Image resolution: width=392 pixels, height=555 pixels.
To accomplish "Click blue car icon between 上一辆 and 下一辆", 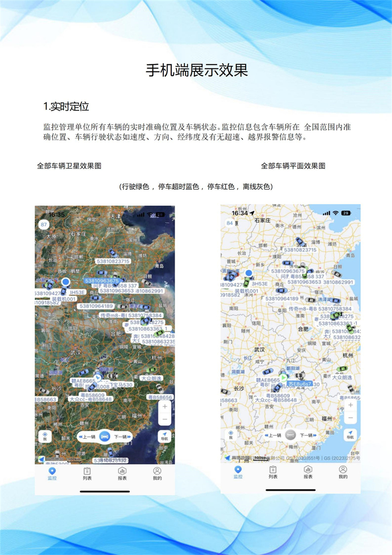I will pyautogui.click(x=105, y=436).
